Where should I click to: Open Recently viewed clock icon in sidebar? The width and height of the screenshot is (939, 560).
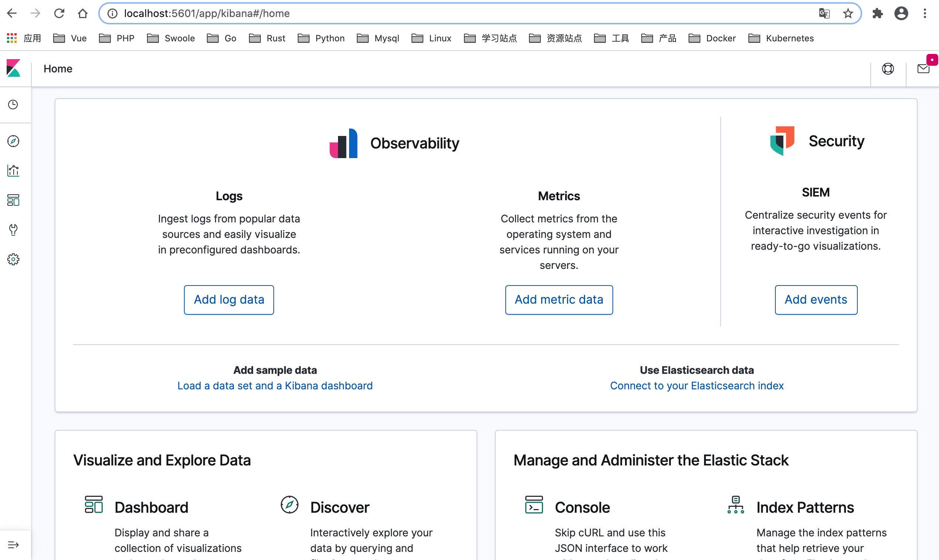pos(13,105)
